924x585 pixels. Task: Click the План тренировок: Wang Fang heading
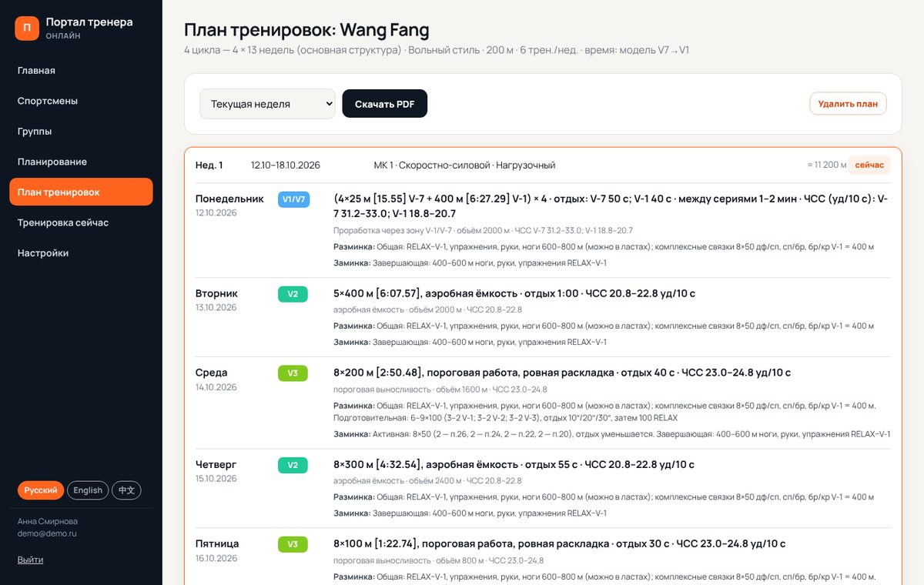point(306,30)
